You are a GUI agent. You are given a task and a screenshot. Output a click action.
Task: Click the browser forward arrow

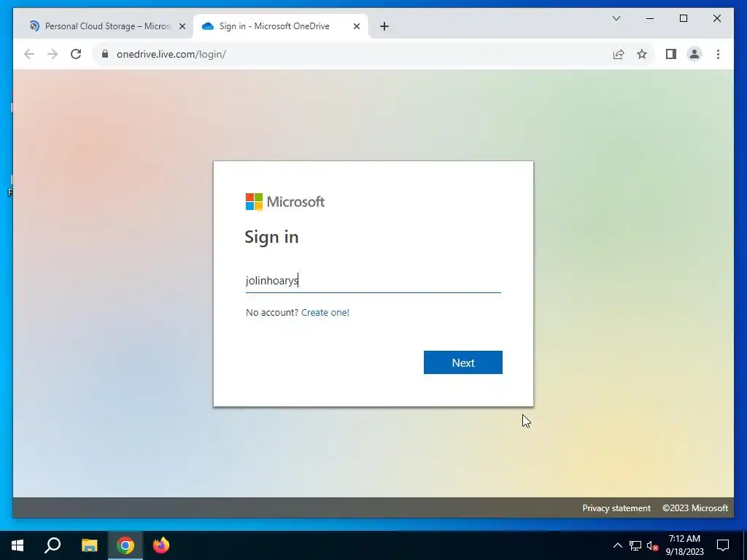coord(53,54)
